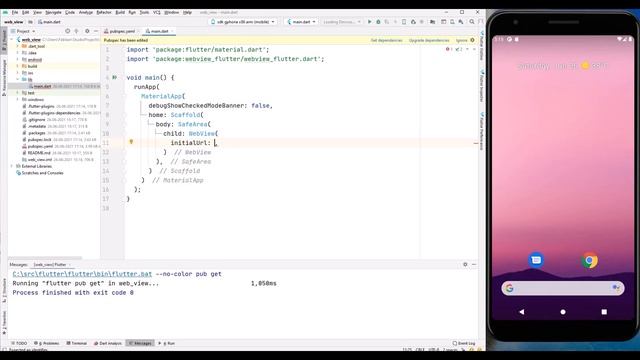Image resolution: width=640 pixels, height=360 pixels.
Task: Select main.dart in the Project tree
Action: (x=42, y=86)
